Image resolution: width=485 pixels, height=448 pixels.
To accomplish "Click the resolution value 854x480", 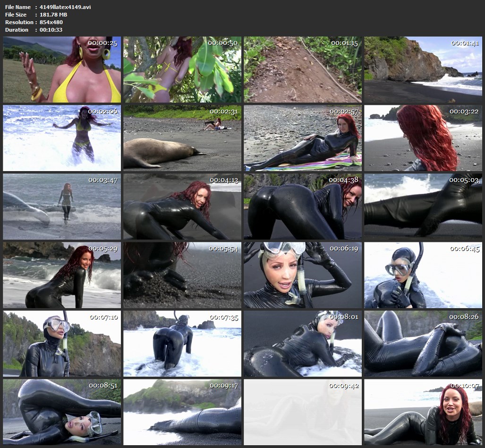I will [51, 22].
